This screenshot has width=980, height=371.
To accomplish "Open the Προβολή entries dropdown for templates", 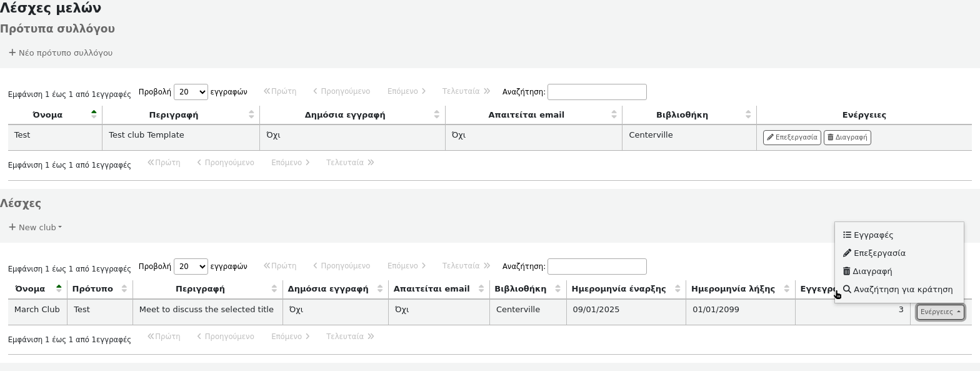I will point(191,92).
